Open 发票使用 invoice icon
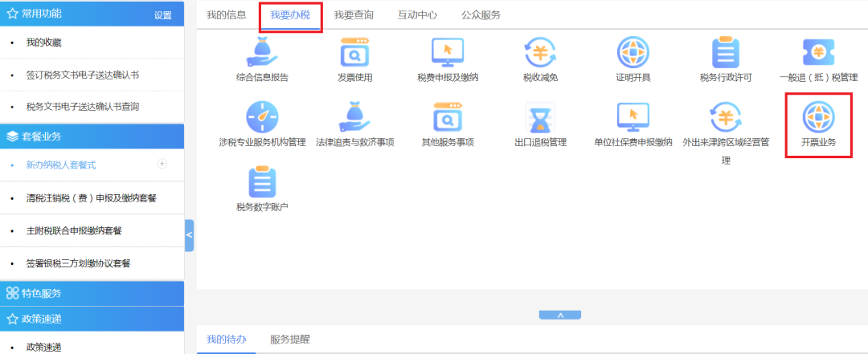The height and width of the screenshot is (354, 868). [x=354, y=53]
